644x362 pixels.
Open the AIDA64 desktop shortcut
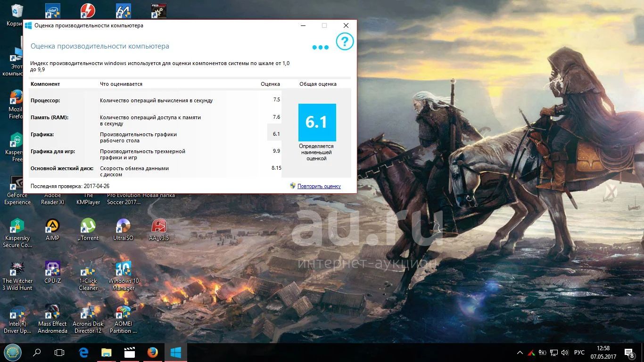[x=123, y=10]
